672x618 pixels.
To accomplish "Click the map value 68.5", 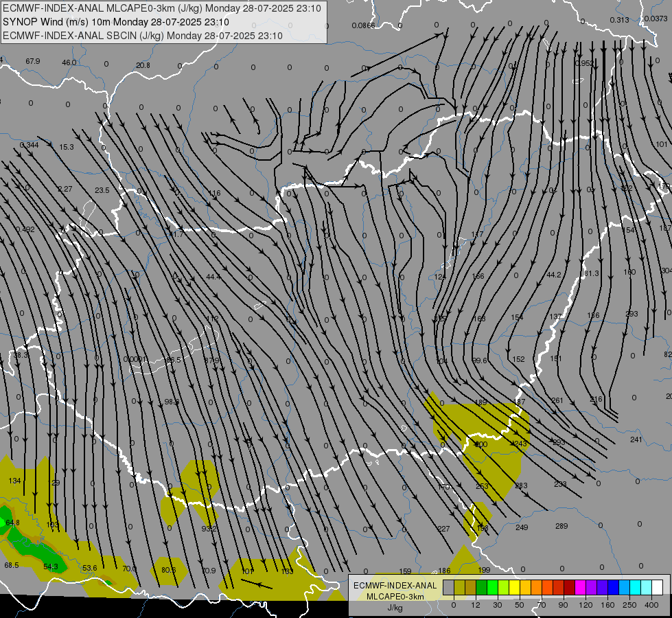I will (x=12, y=565).
